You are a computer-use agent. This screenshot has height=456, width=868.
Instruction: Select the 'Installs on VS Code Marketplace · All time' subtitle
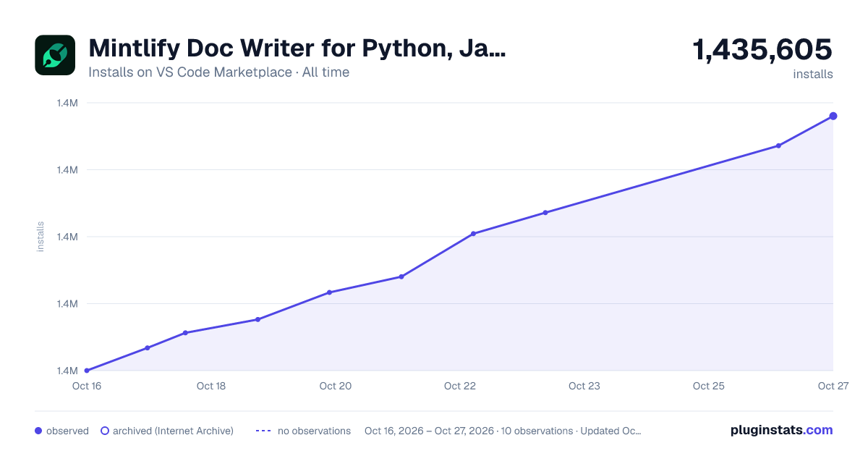coord(218,72)
